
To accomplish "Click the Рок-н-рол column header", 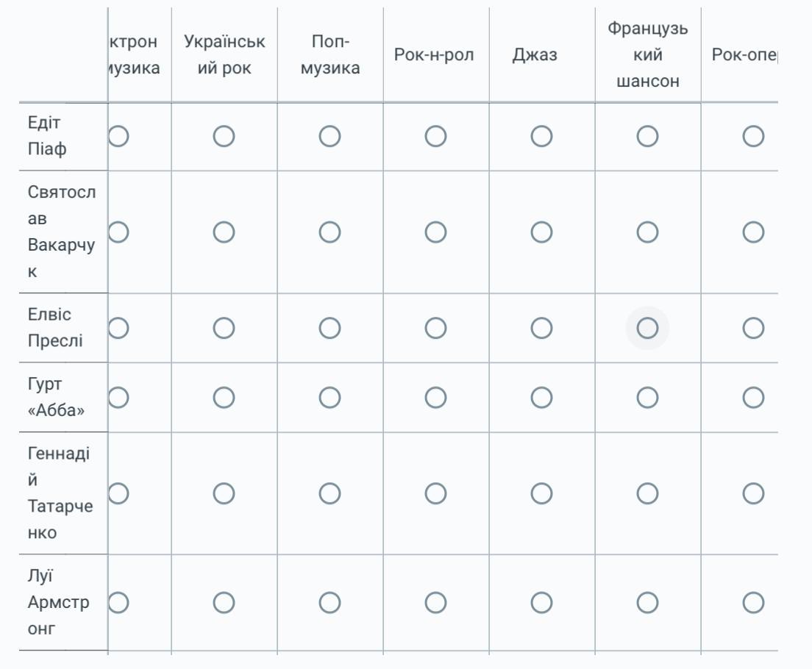I will [434, 55].
